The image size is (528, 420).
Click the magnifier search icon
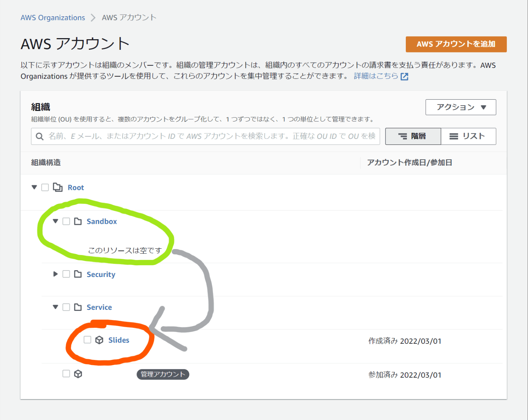[x=40, y=136]
